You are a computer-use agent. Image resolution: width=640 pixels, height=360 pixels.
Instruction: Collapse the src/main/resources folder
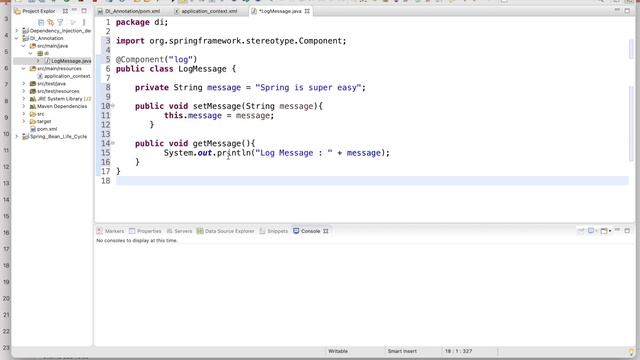[x=24, y=69]
